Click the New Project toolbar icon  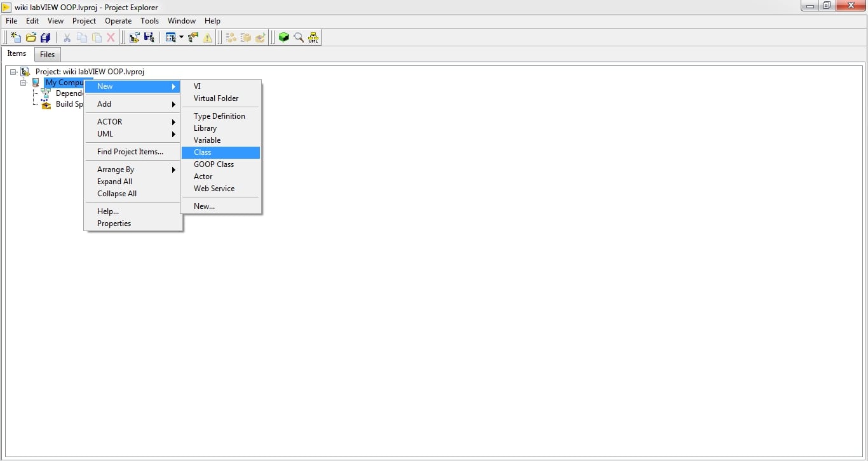click(x=16, y=37)
